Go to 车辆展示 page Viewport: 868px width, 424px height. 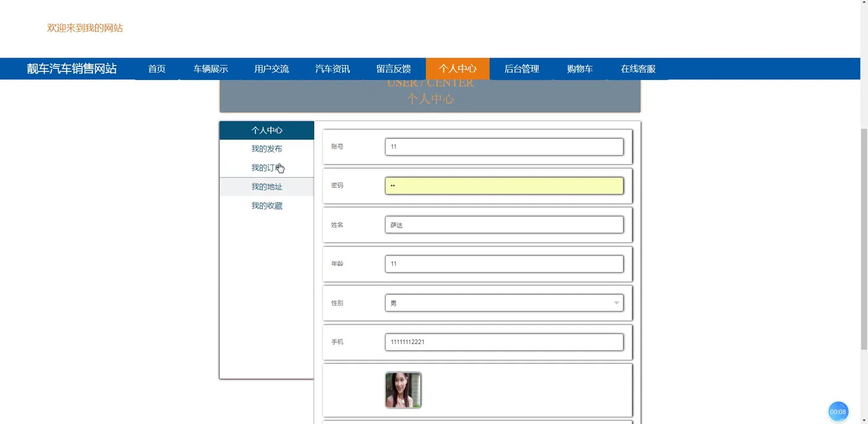(211, 69)
